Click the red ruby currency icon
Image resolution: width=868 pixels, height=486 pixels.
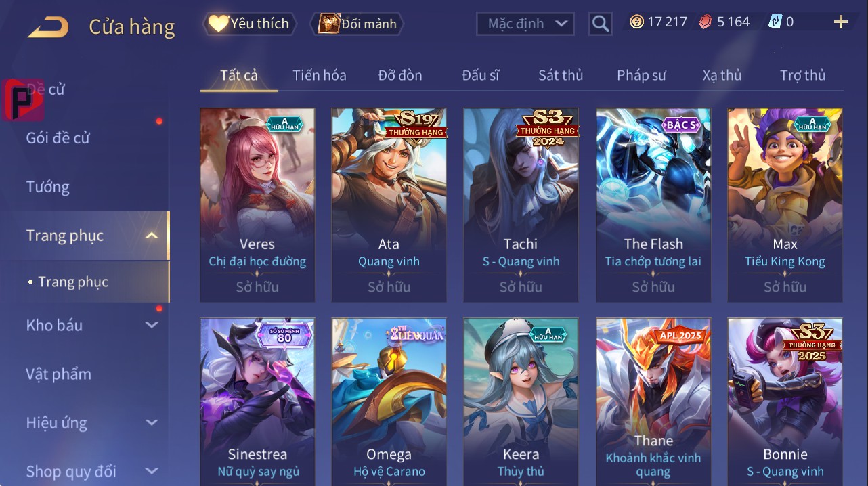click(x=706, y=22)
